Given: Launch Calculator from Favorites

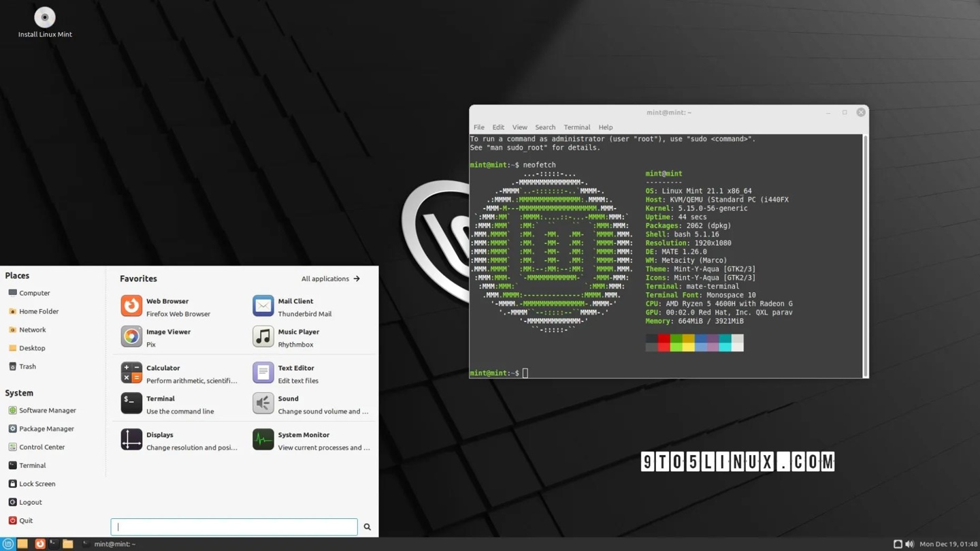Looking at the screenshot, I should (179, 373).
